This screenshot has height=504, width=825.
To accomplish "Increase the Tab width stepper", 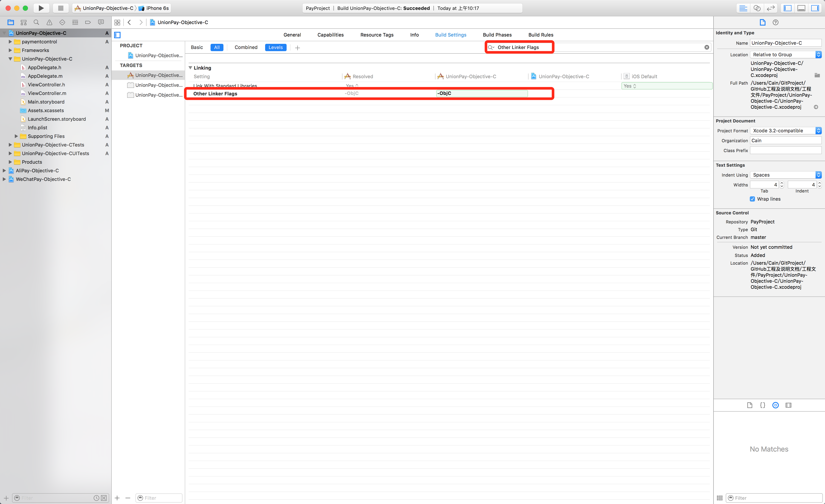I will point(781,183).
